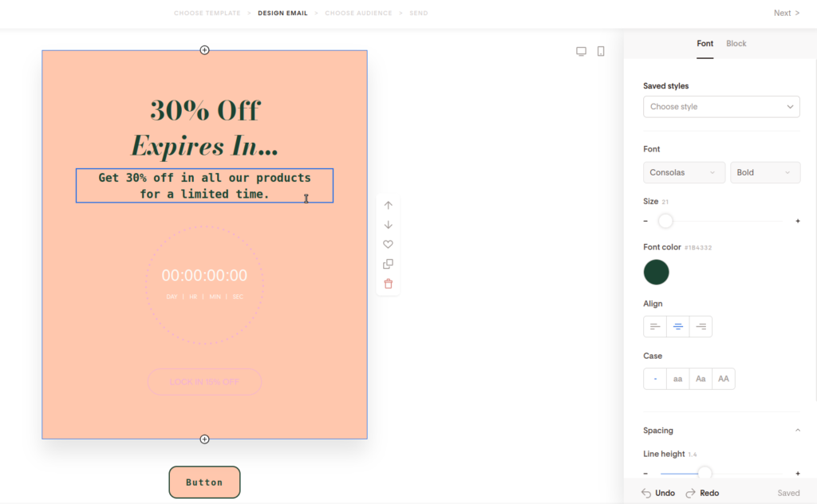This screenshot has height=504, width=817.
Task: Click Next to continue
Action: [x=786, y=13]
